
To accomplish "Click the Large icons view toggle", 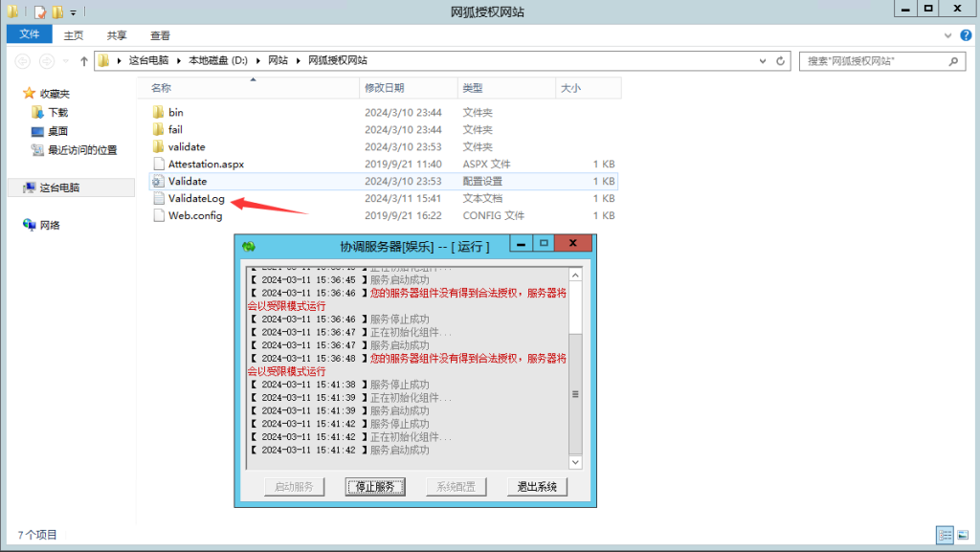I will coord(962,535).
